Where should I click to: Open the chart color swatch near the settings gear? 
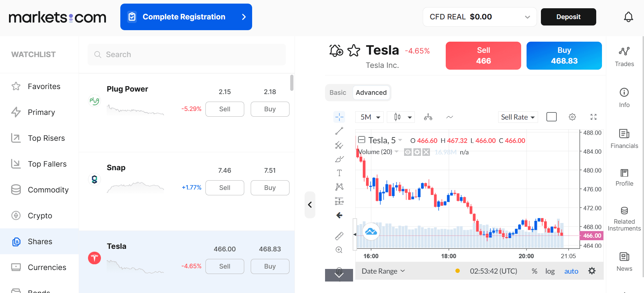tap(551, 117)
